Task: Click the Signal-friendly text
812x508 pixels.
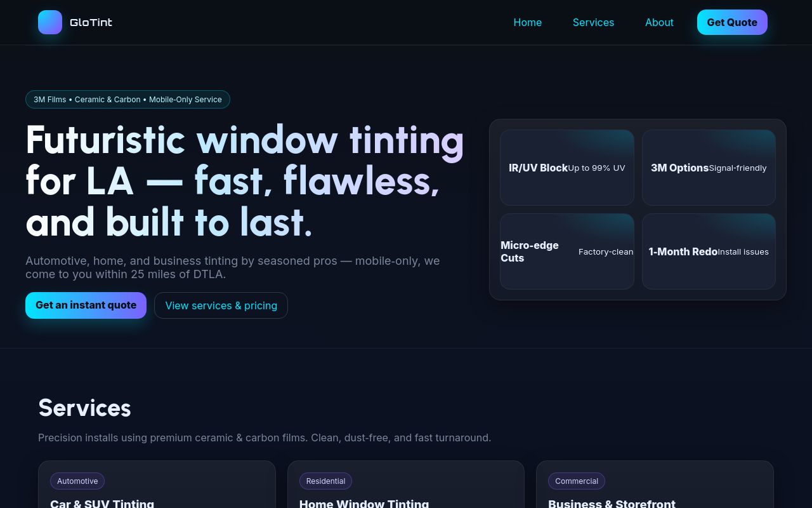Action: 738,168
